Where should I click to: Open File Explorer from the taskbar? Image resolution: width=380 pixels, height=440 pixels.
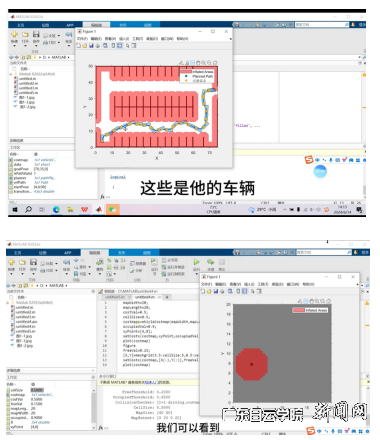coord(70,209)
